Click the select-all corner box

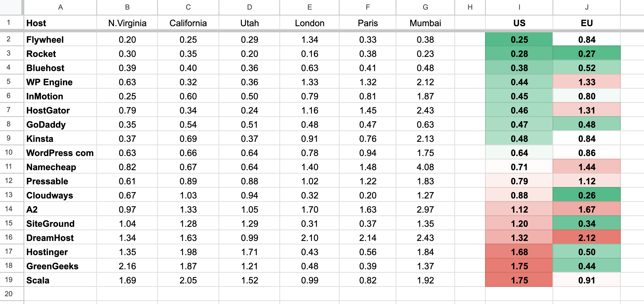point(11,7)
